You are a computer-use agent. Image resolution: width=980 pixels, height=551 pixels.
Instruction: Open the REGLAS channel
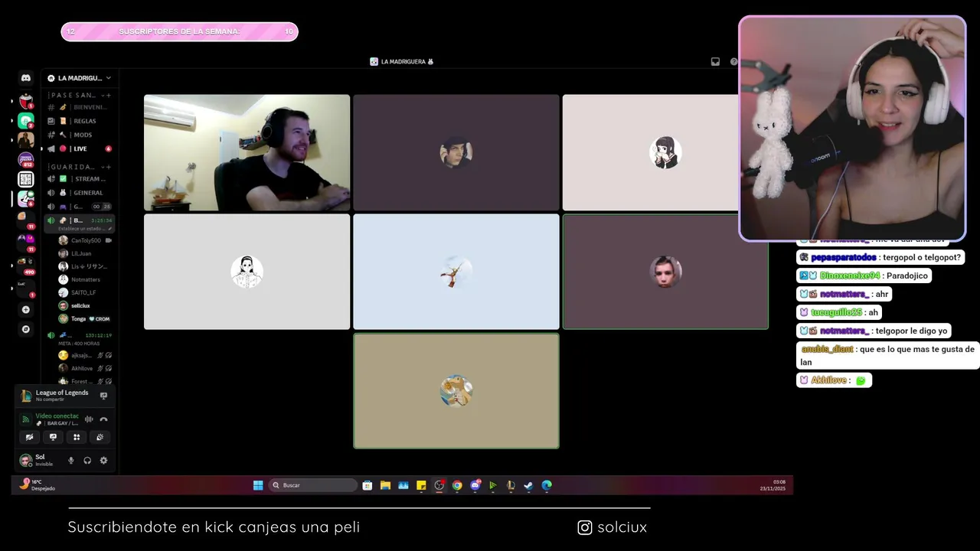click(x=79, y=121)
